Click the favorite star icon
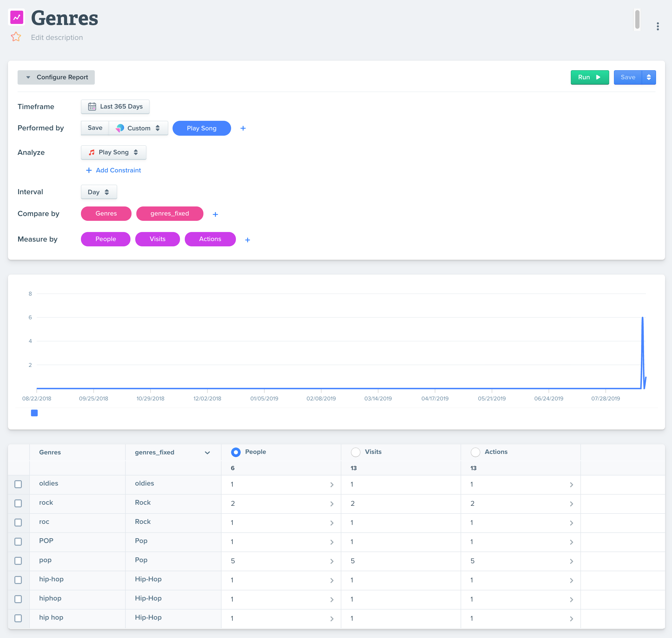This screenshot has height=638, width=672. click(16, 37)
